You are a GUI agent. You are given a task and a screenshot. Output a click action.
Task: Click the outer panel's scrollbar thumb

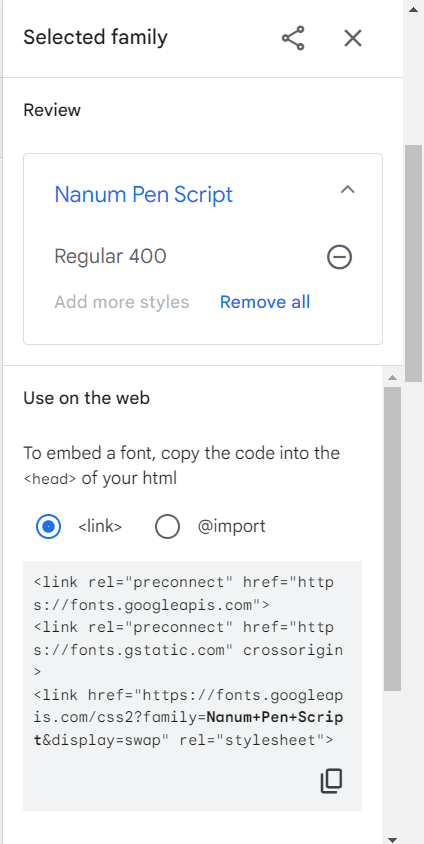click(414, 263)
